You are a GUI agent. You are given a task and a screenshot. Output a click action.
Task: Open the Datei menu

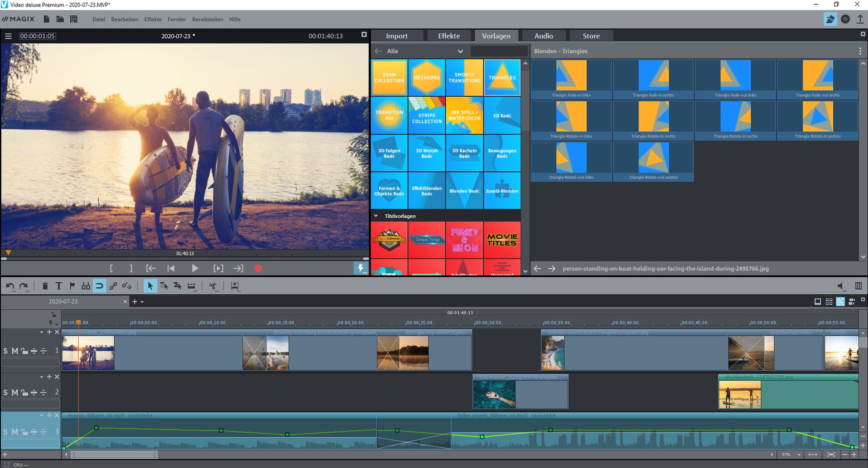click(99, 19)
